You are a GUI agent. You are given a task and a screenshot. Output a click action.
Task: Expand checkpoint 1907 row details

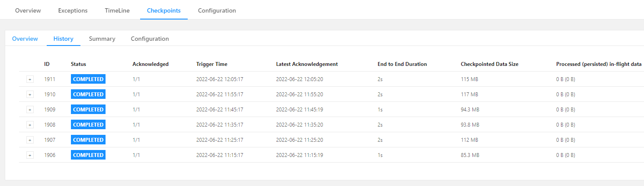(30, 140)
